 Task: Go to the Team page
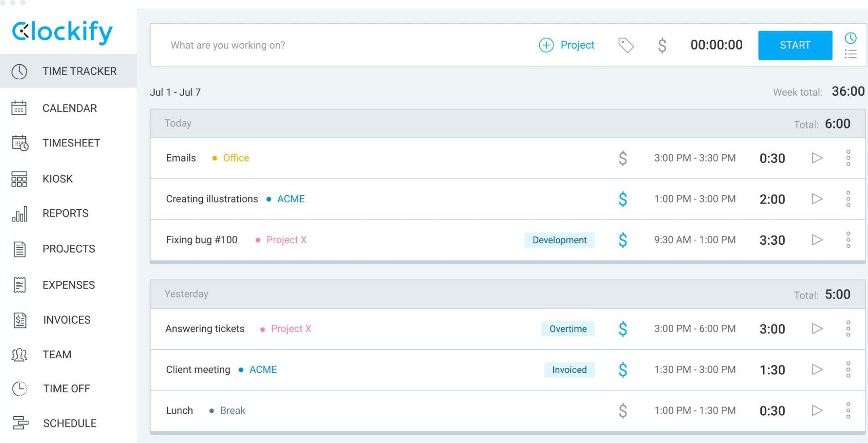tap(57, 354)
